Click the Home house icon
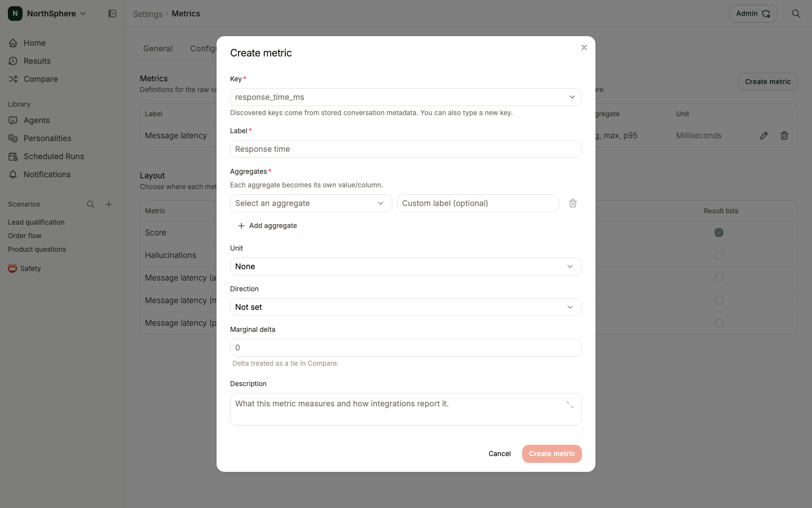The width and height of the screenshot is (812, 508). click(13, 43)
